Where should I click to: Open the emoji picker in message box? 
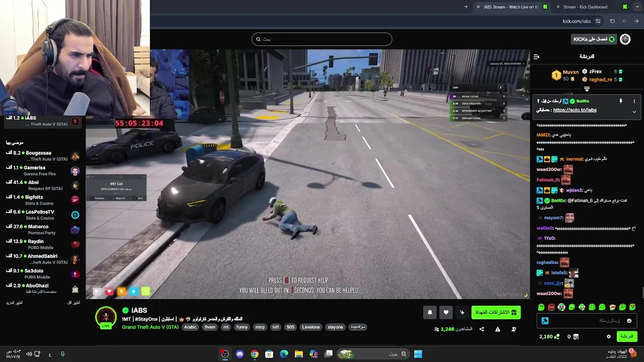629,321
